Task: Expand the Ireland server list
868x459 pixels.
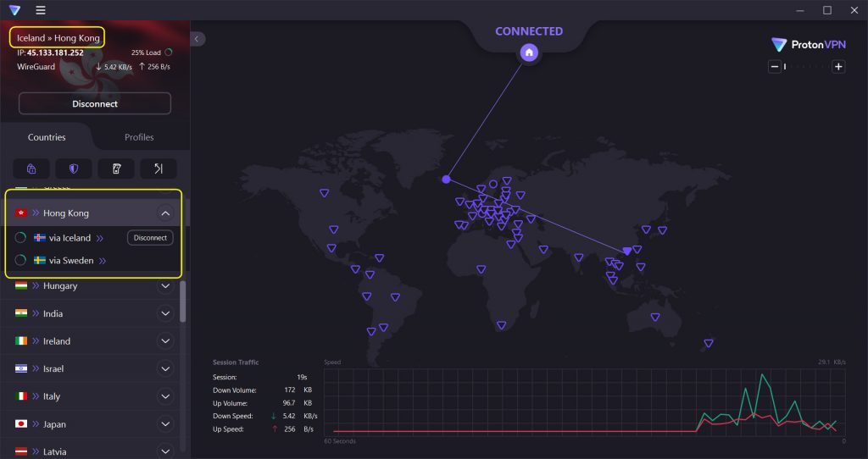Action: [x=165, y=341]
